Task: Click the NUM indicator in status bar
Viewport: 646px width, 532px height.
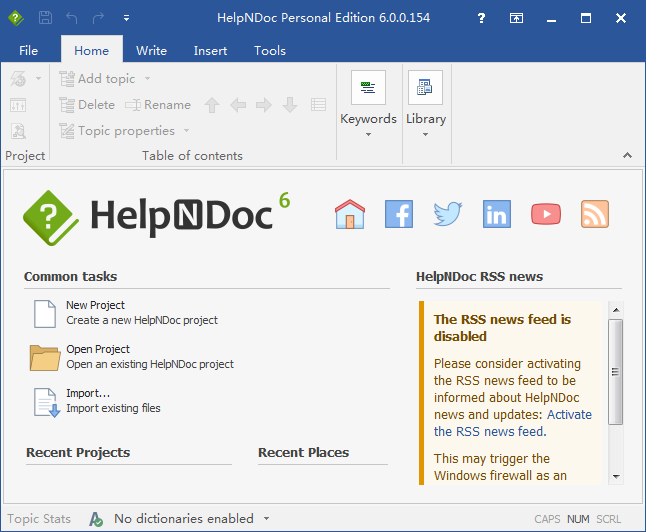Action: click(x=578, y=519)
